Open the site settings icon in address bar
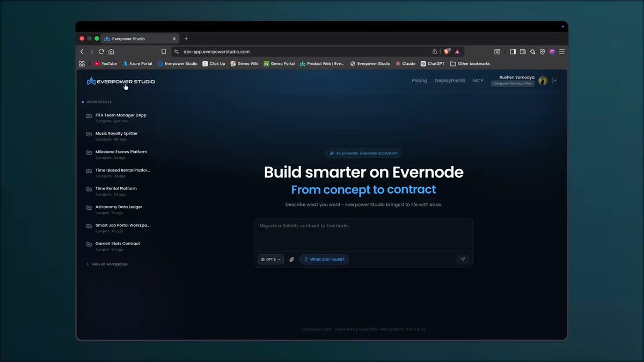 point(176,51)
